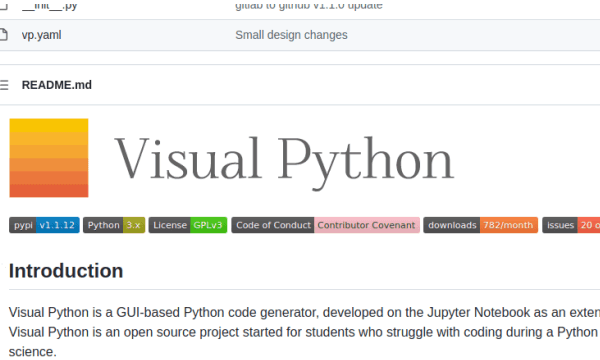600x360 pixels.
Task: Open the downloads 782/month badge
Action: [x=481, y=225]
